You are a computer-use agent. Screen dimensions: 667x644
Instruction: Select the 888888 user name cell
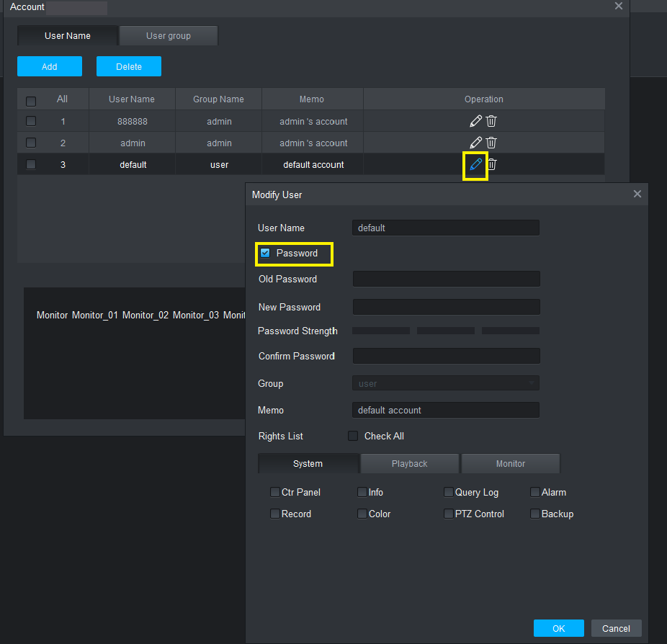(x=133, y=122)
